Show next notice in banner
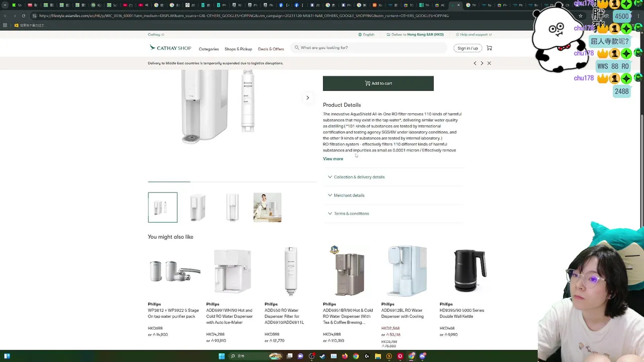 coord(482,63)
